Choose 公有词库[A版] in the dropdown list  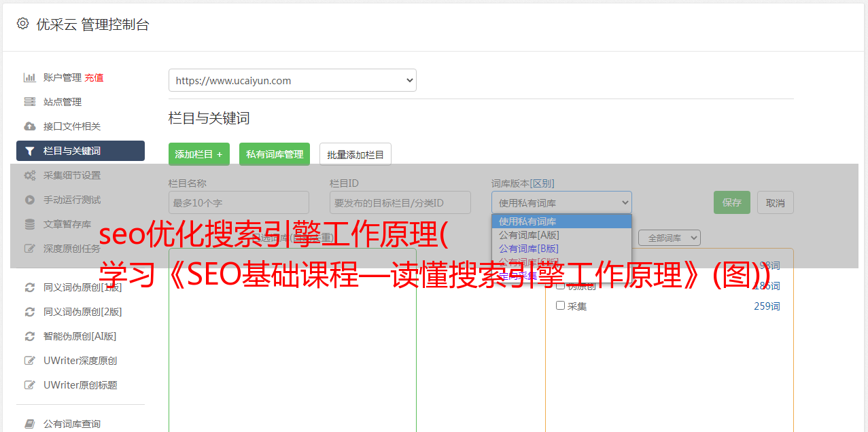click(561, 235)
